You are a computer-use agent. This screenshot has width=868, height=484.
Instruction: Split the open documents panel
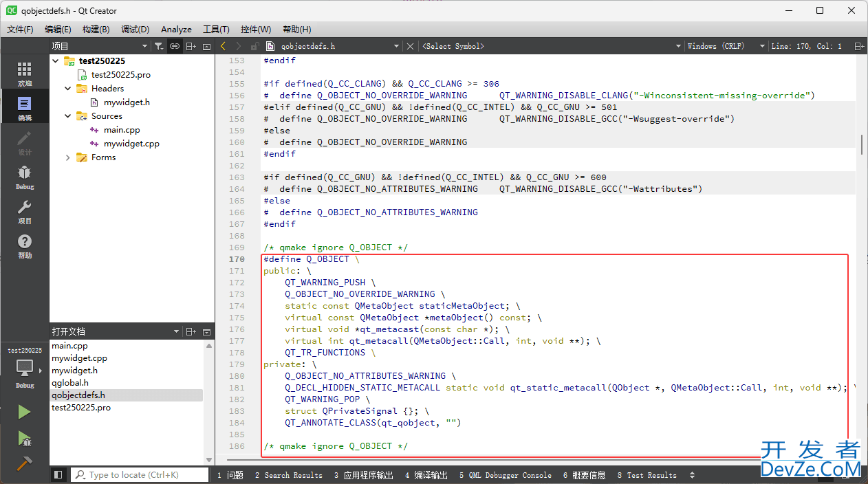pos(191,332)
